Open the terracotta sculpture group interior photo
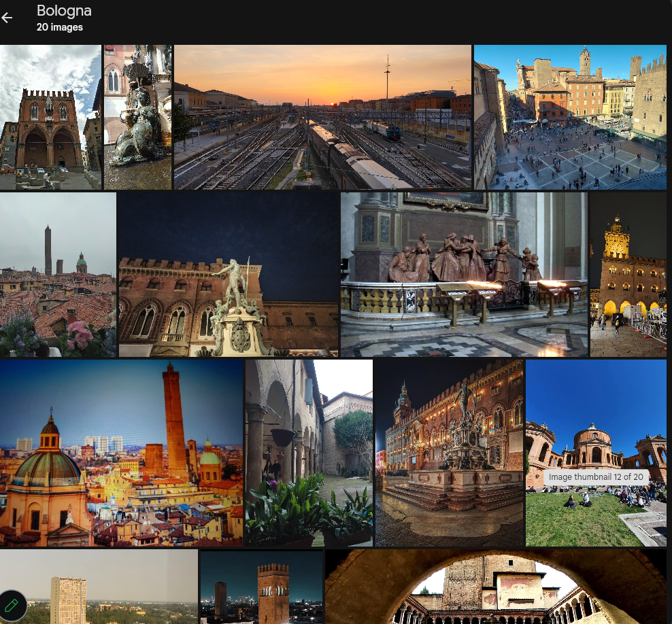The width and height of the screenshot is (672, 624). point(464,275)
